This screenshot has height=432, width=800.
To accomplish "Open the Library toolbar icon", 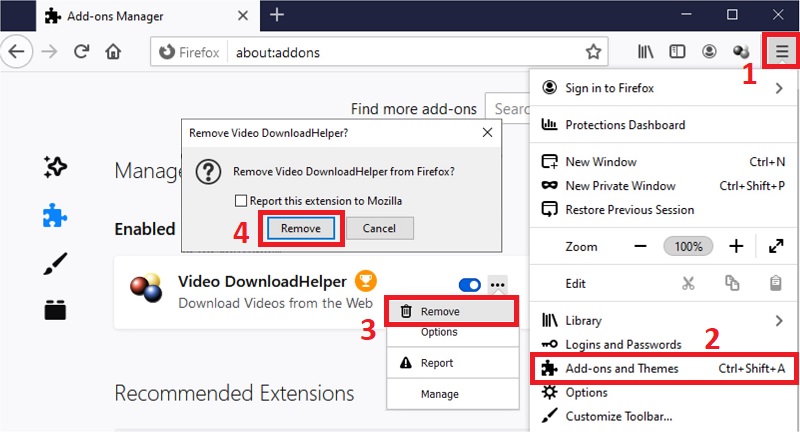I will [645, 52].
